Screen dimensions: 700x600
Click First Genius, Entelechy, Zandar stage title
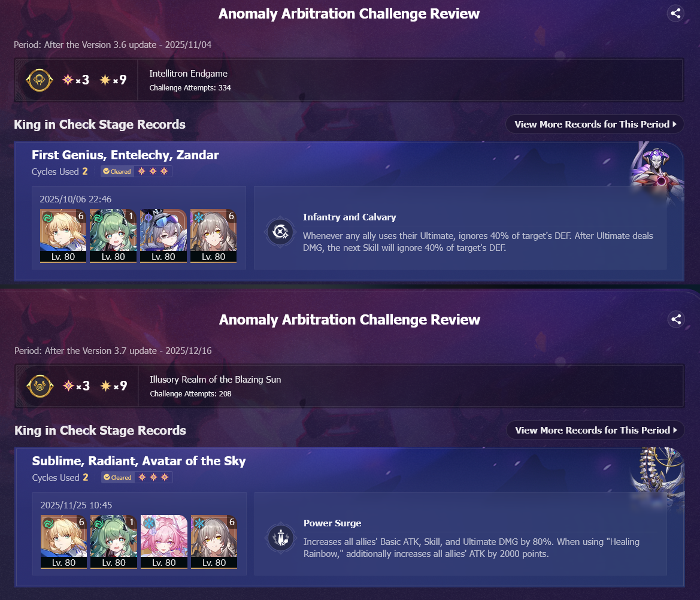[x=125, y=155]
